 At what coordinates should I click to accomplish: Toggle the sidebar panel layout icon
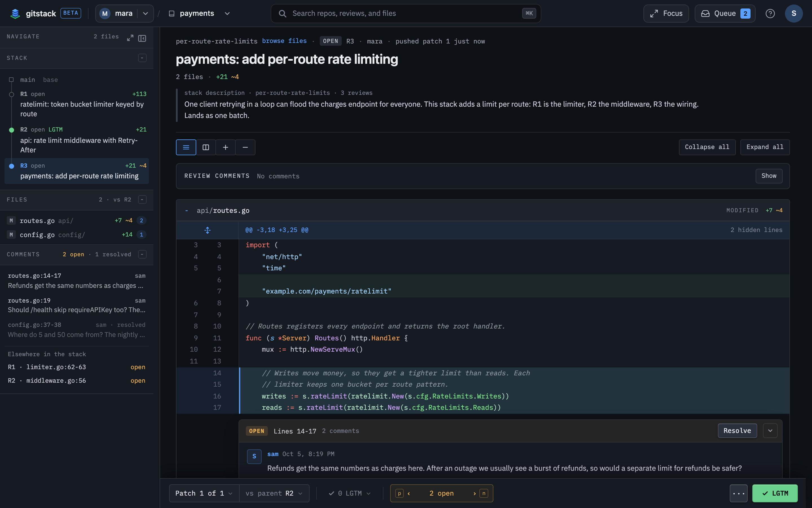point(142,38)
